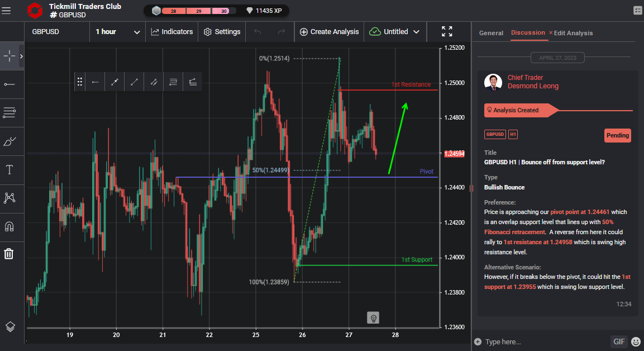Pick horizontal ray in floating toolbar

pos(96,82)
